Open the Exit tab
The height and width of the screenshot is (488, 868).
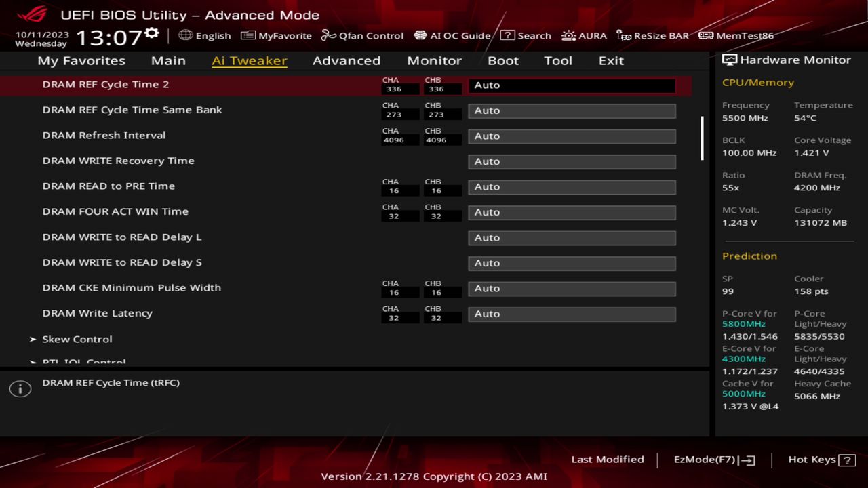611,60
